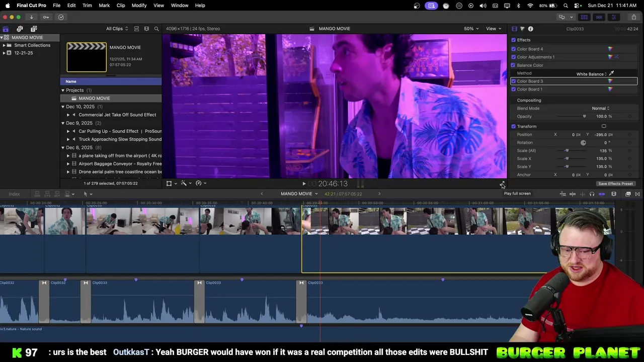
Task: Show the libraries sidebar clapper icon
Action: (6, 29)
